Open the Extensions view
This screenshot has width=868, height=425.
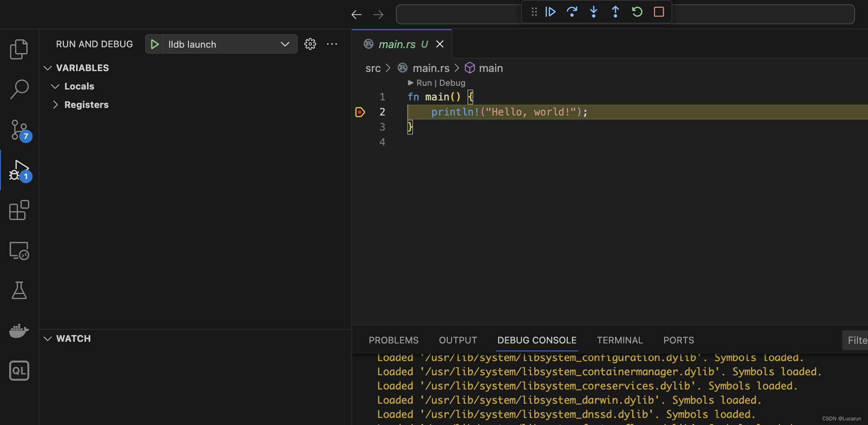tap(19, 210)
